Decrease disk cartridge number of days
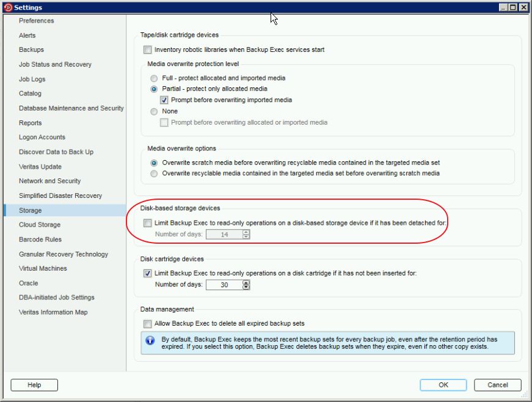 pyautogui.click(x=246, y=287)
